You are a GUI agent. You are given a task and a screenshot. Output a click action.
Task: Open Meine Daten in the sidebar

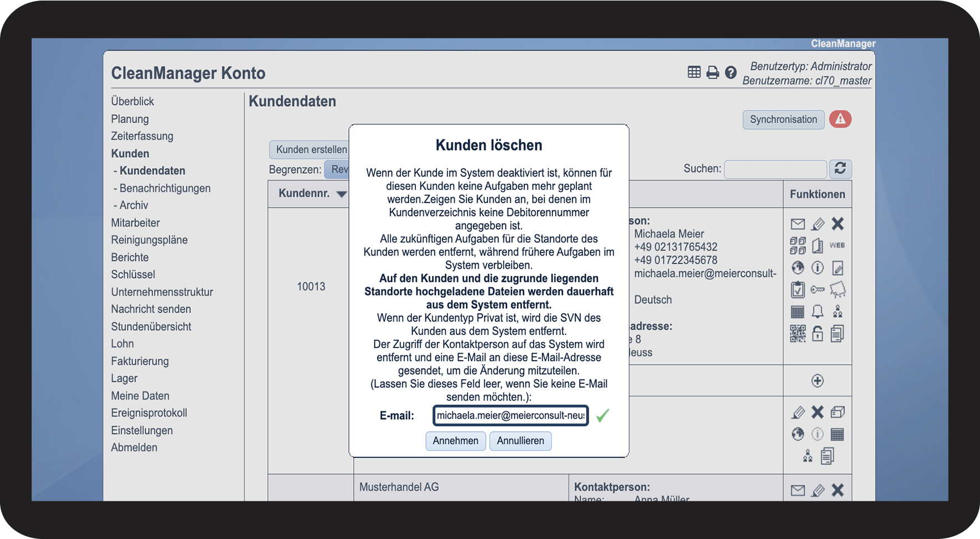(140, 396)
